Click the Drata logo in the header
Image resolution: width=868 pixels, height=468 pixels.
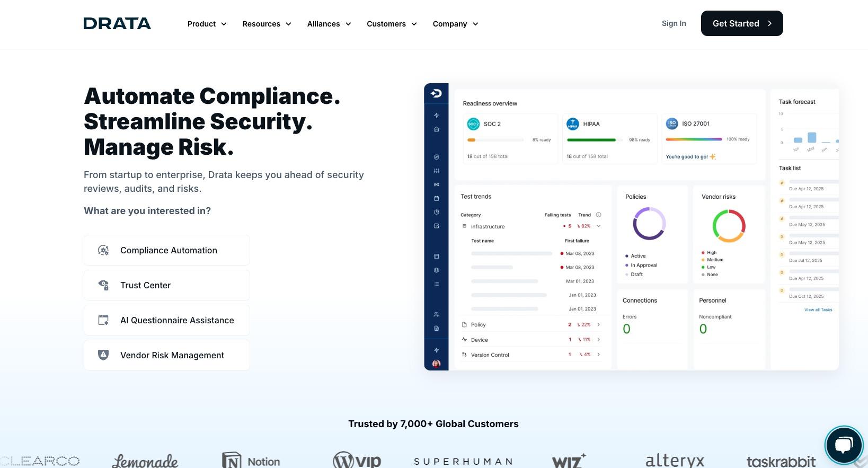pyautogui.click(x=117, y=24)
